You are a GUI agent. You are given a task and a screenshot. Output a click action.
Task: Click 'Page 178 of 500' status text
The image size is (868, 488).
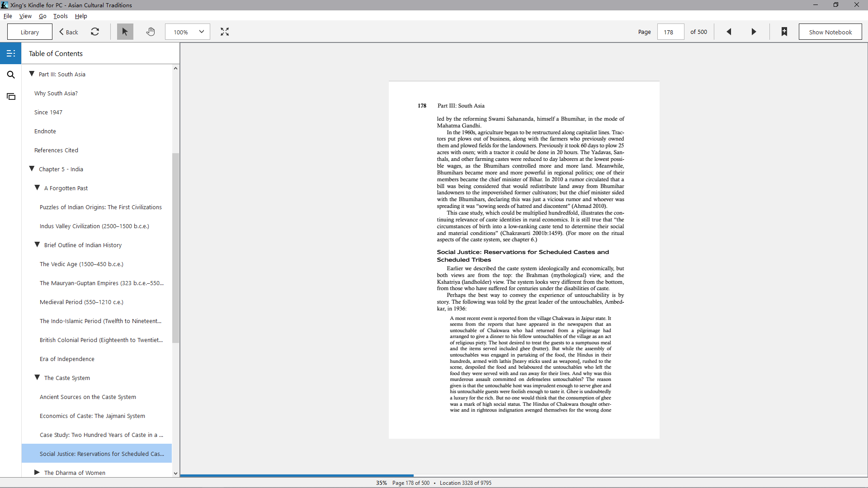point(410,483)
